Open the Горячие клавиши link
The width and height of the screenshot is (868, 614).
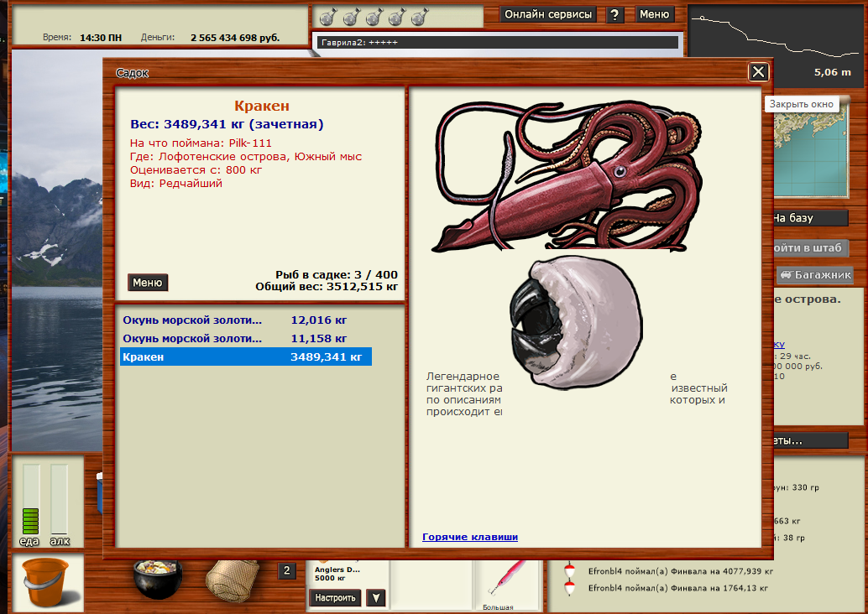tap(470, 537)
